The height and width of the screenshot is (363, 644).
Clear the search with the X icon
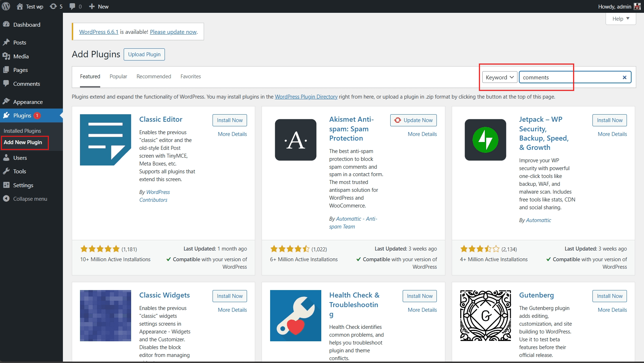point(624,77)
